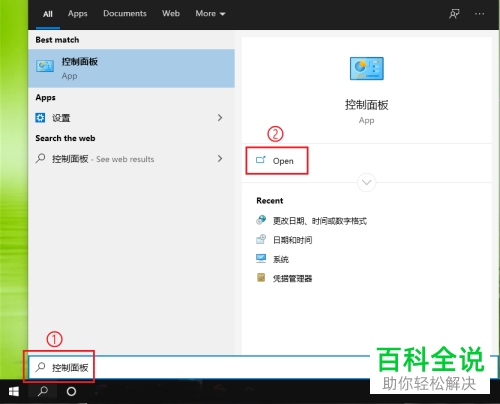This screenshot has height=404, width=500.
Task: Click the Best match heading text
Action: pyautogui.click(x=57, y=40)
